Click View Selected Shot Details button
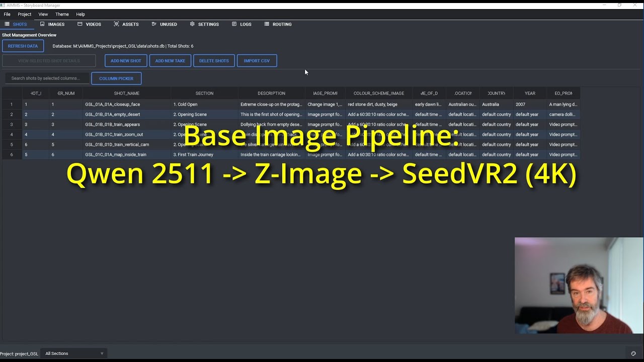Screen dimensions: 644x362 click(49, 61)
